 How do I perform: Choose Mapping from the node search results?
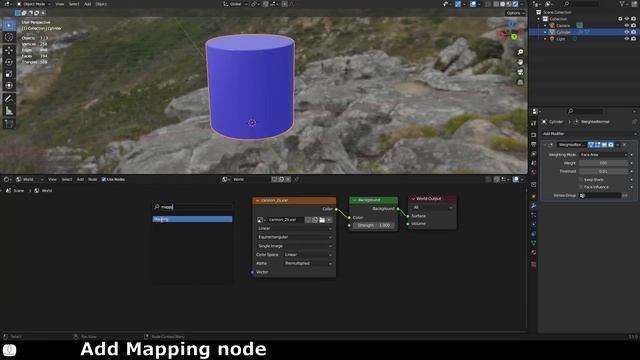(x=192, y=219)
